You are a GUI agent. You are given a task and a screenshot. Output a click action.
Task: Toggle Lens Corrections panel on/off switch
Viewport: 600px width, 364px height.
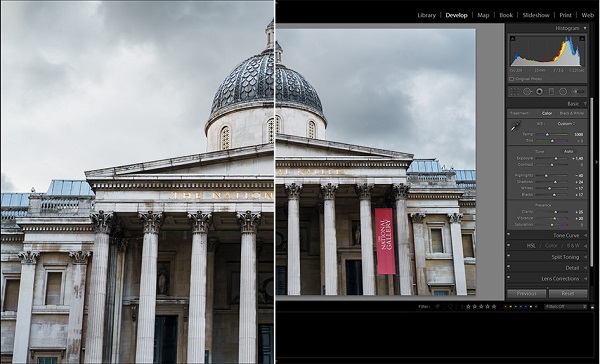point(509,277)
